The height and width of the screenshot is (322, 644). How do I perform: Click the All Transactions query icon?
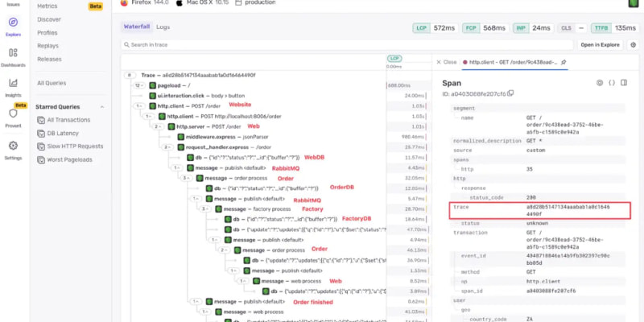point(41,120)
